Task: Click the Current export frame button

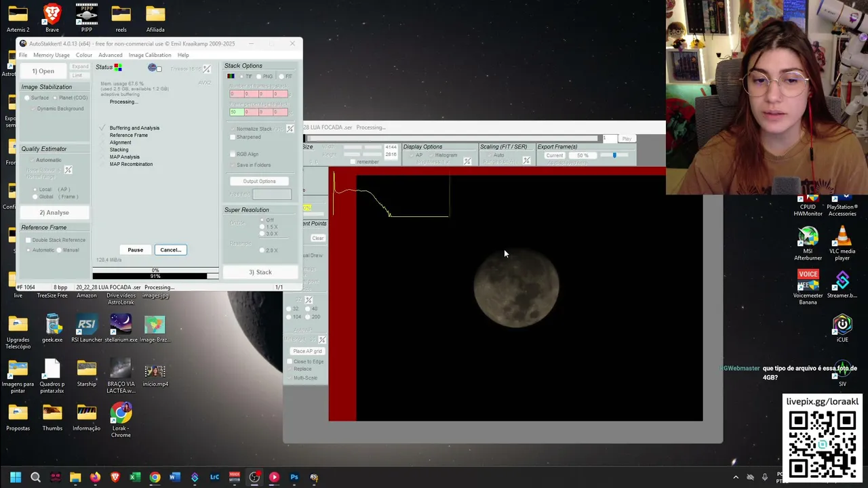Action: pos(554,155)
